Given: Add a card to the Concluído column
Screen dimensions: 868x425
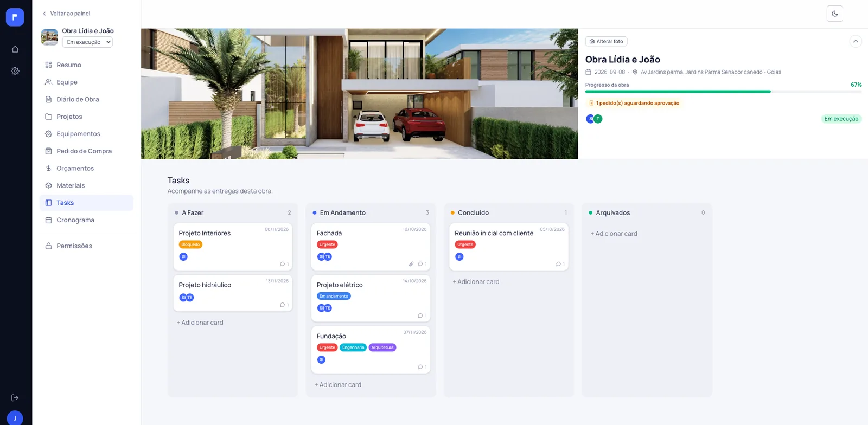Looking at the screenshot, I should pos(476,282).
